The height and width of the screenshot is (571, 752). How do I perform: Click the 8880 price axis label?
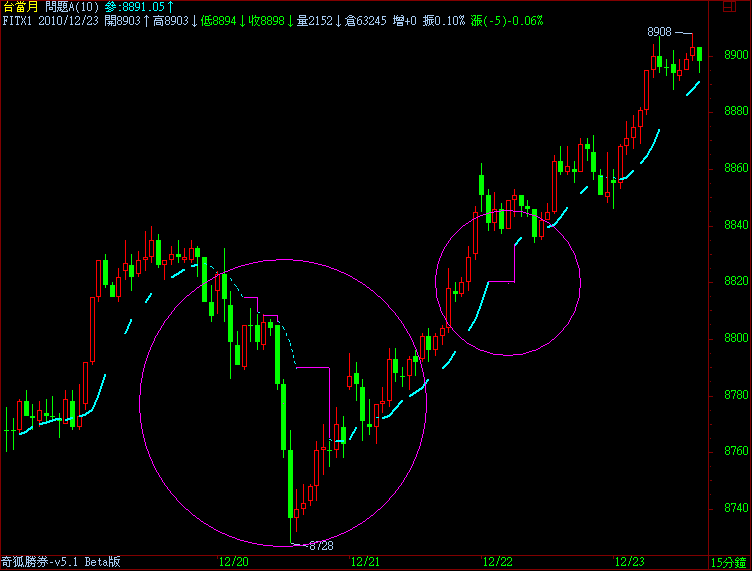pos(736,111)
